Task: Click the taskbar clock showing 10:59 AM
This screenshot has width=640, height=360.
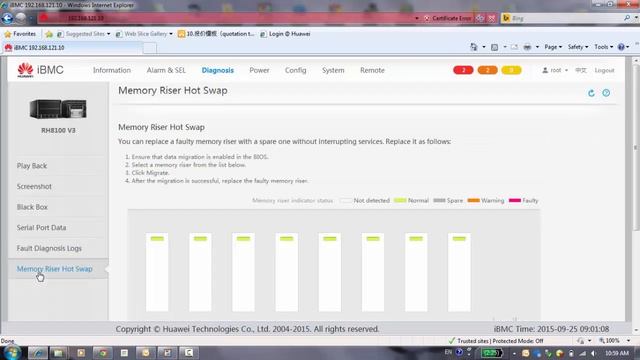Action: (617, 353)
